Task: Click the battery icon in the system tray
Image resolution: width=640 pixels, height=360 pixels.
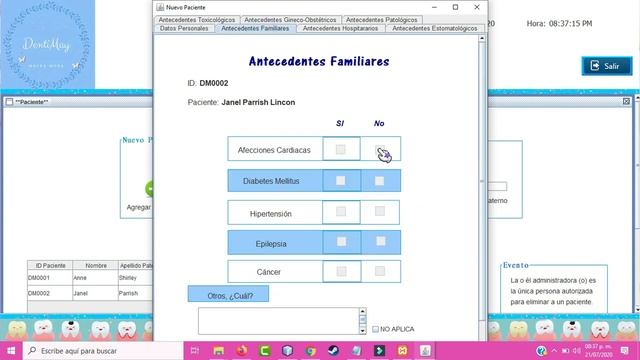Action: click(x=566, y=351)
